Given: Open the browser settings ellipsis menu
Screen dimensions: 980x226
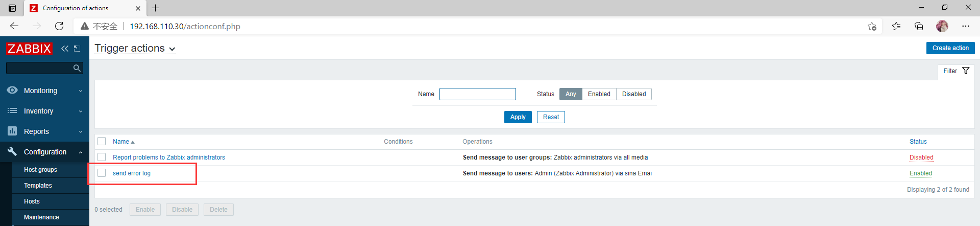Looking at the screenshot, I should pos(966,26).
